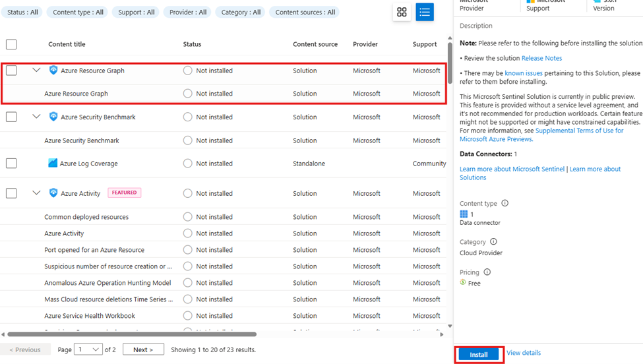Click Azure Resource Graph shield icon

click(53, 70)
